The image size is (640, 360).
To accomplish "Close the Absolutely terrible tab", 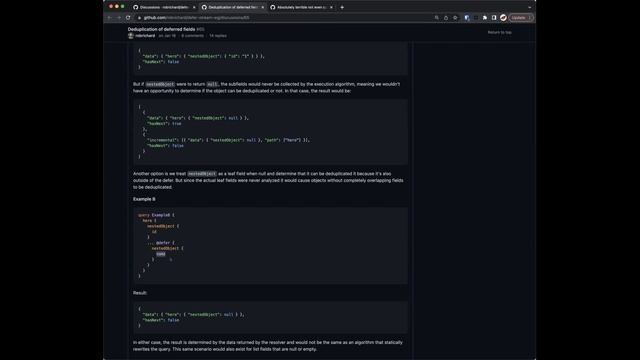I will tap(331, 7).
